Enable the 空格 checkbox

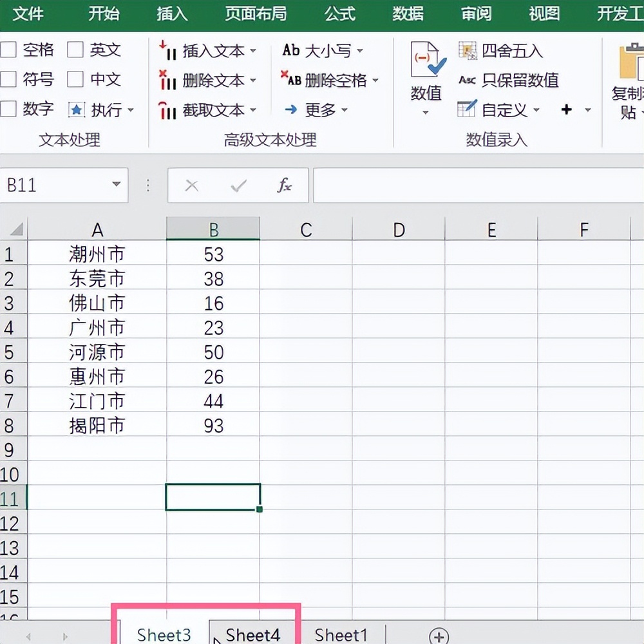point(9,49)
